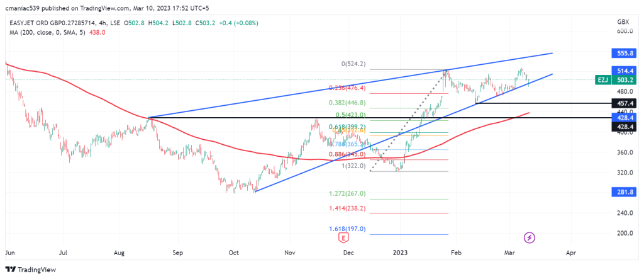Click the 503.2 current price label

[x=624, y=80]
